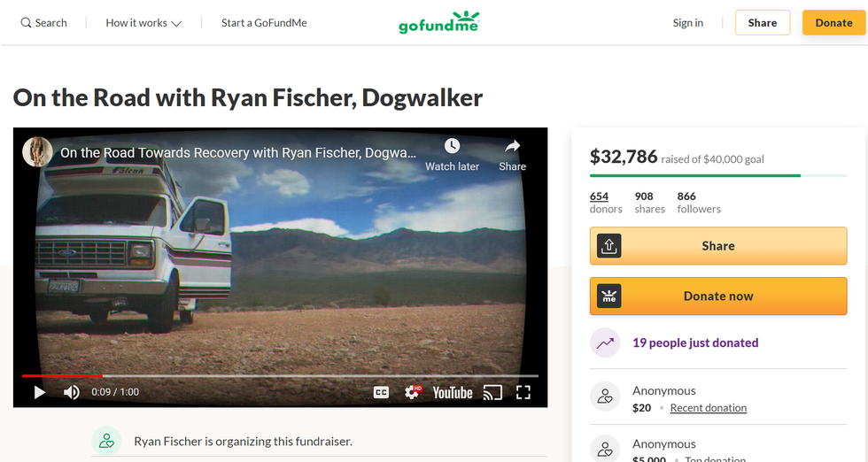Open the Recent donation link
The image size is (868, 462).
pos(709,408)
